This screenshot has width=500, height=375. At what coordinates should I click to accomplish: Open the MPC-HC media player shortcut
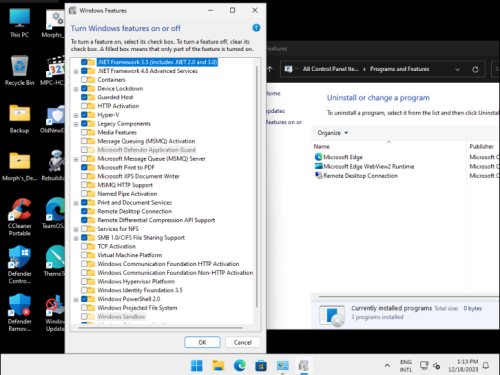click(x=53, y=71)
